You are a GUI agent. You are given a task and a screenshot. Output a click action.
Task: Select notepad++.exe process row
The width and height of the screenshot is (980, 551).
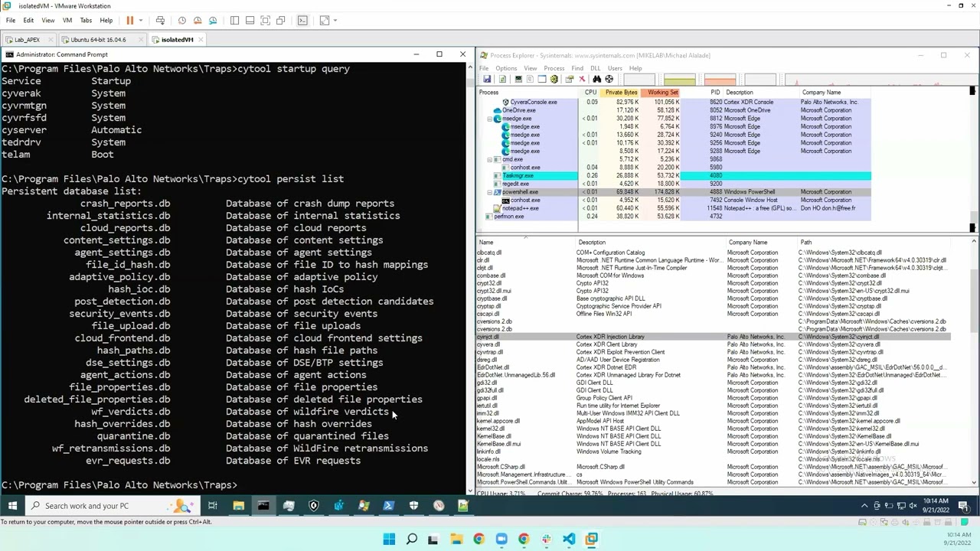pos(674,208)
